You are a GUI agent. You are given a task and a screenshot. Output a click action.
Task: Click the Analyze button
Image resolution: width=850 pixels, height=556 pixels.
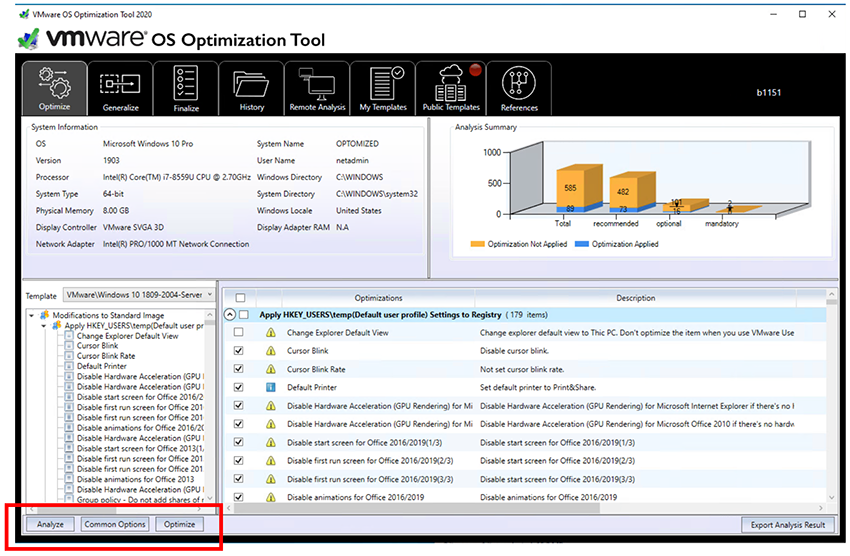(x=50, y=524)
